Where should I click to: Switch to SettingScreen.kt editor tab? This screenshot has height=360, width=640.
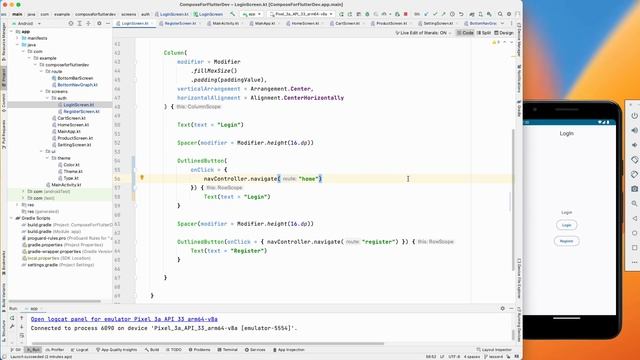click(438, 23)
